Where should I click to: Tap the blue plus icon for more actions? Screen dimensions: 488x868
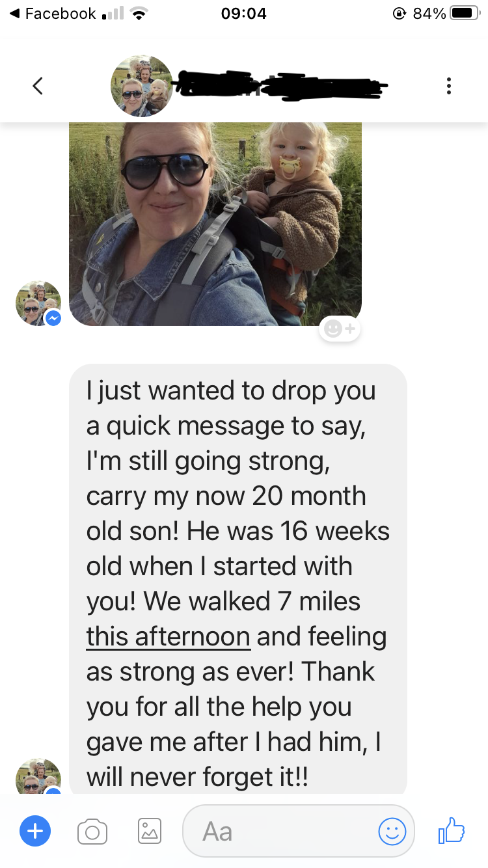coord(35,831)
